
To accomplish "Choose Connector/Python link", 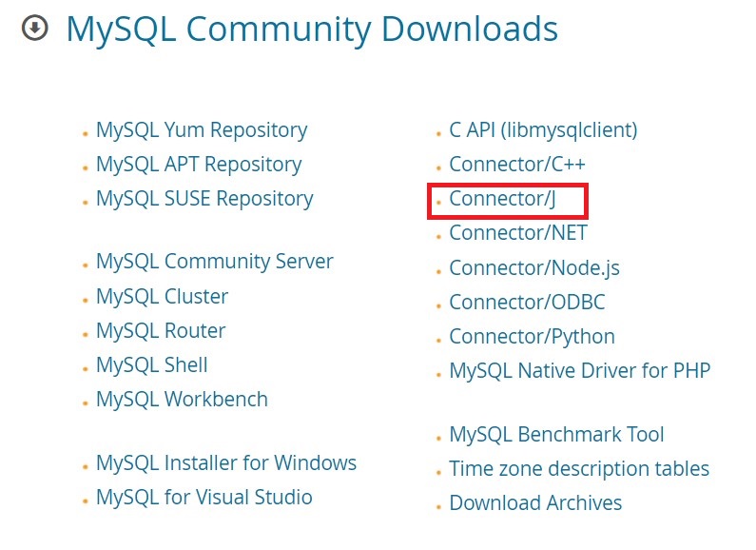I will click(532, 337).
